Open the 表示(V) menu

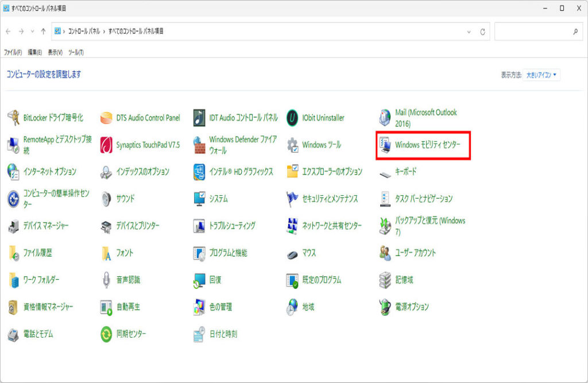coord(55,52)
